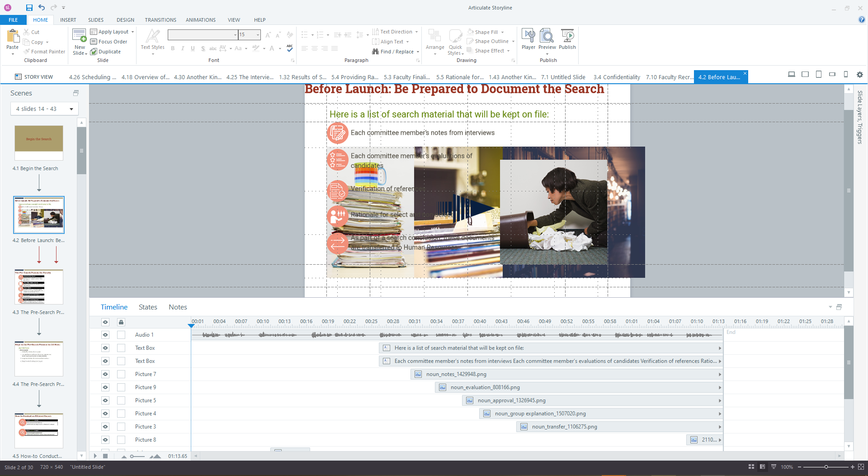Open Quick Styles gallery
The height and width of the screenshot is (476, 868).
(455, 42)
